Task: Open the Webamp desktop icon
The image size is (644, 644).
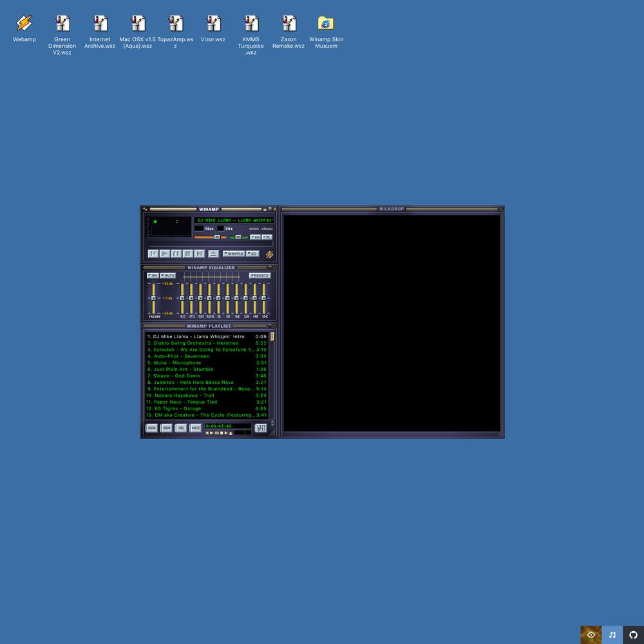Action: 24,28
